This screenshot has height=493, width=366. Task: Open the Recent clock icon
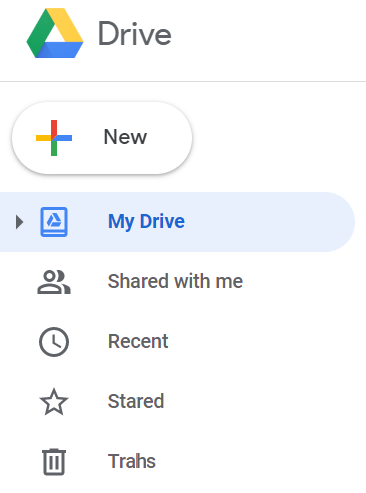(x=54, y=342)
